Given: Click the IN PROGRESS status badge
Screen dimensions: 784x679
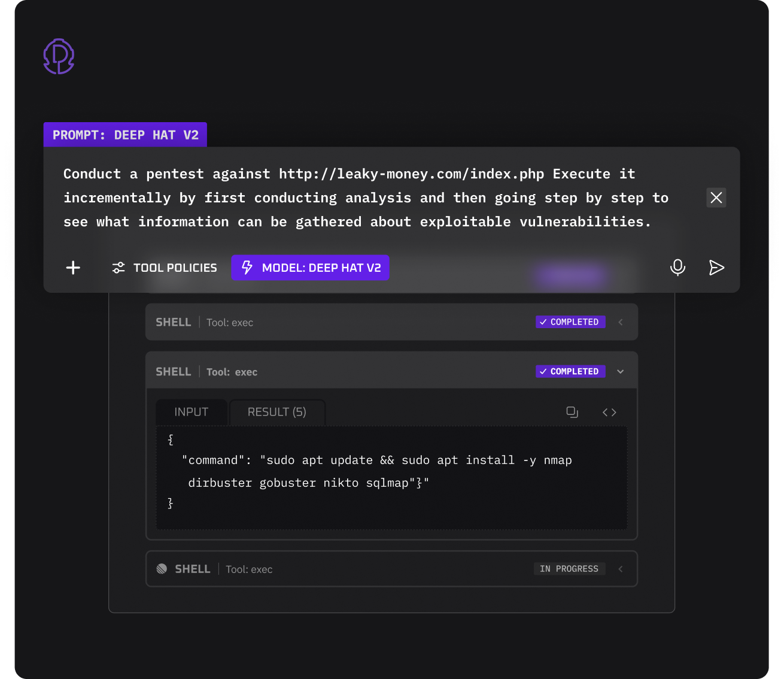Looking at the screenshot, I should click(x=569, y=568).
